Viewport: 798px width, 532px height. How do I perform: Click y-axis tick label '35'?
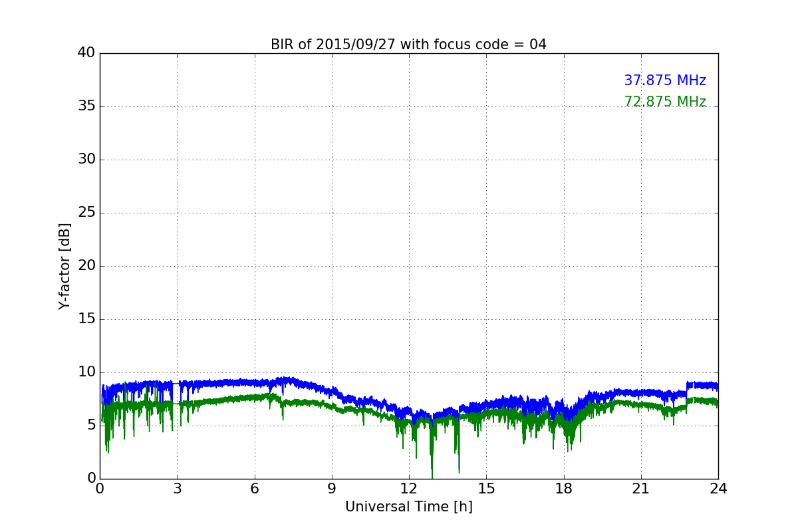(x=86, y=106)
